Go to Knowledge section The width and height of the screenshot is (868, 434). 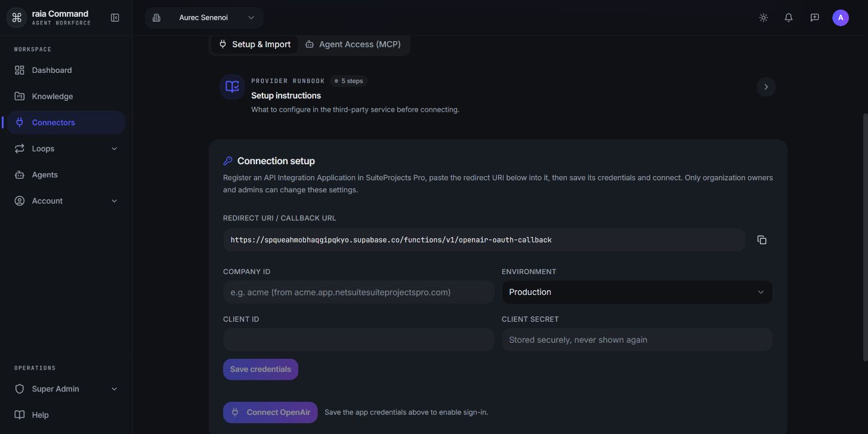pyautogui.click(x=66, y=96)
